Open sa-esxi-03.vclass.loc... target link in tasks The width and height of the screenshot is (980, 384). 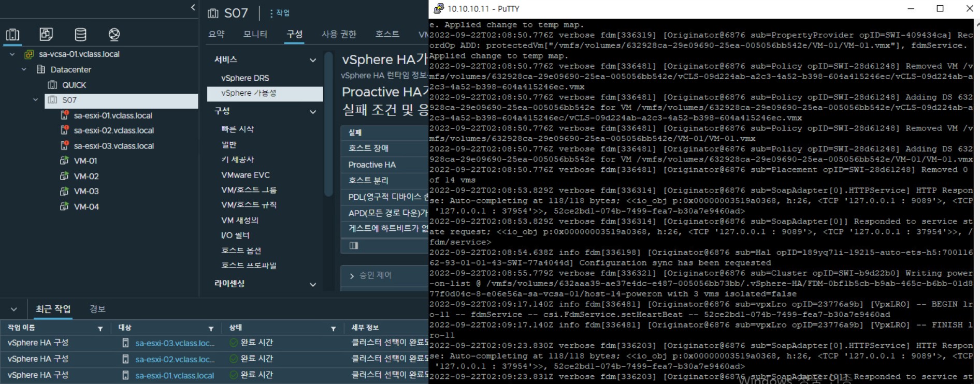pos(175,343)
